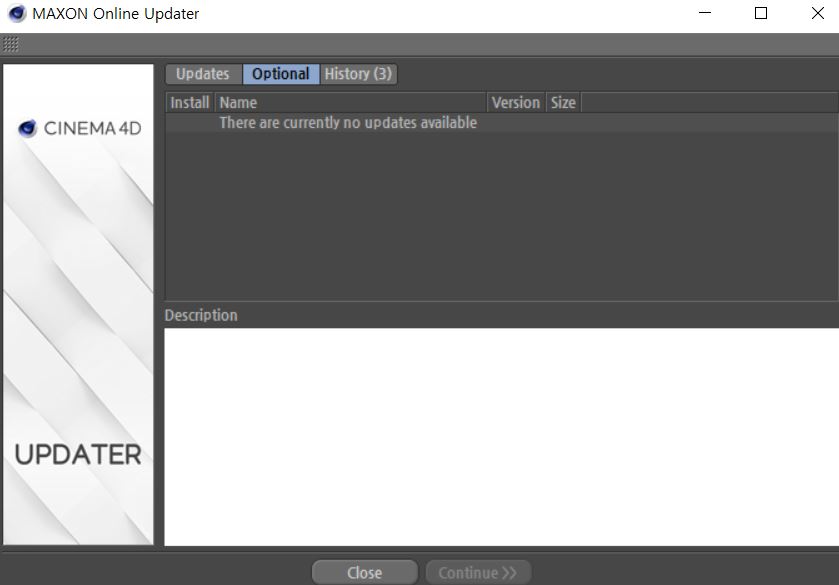The width and height of the screenshot is (839, 585).
Task: Click the dotted grip handle icon
Action: (x=11, y=44)
